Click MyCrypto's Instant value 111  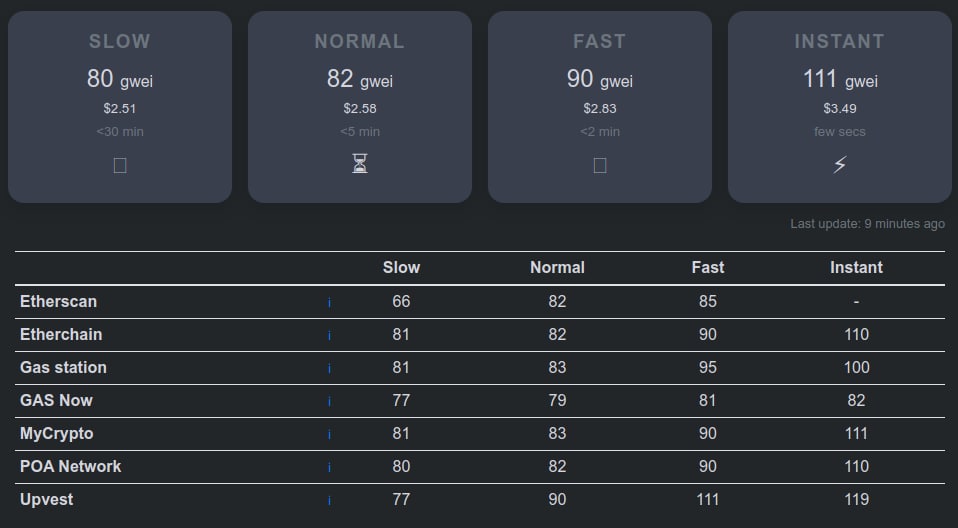857,433
